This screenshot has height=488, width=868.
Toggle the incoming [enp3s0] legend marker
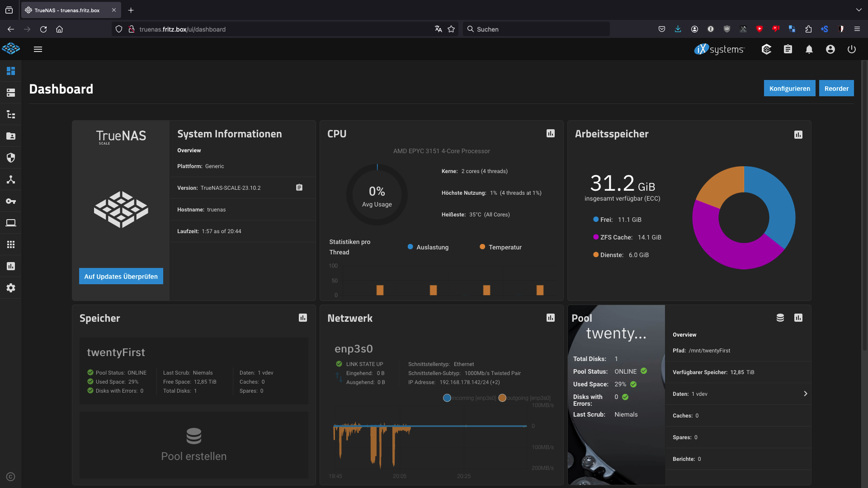pos(447,398)
